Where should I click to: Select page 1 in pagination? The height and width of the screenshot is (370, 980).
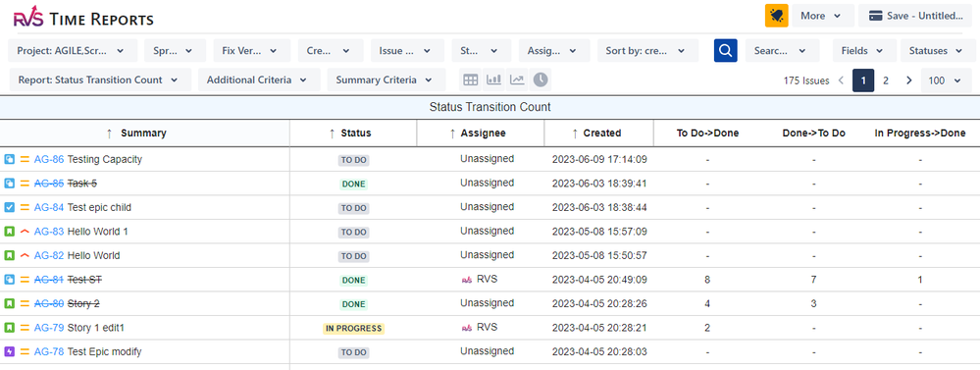click(x=863, y=80)
